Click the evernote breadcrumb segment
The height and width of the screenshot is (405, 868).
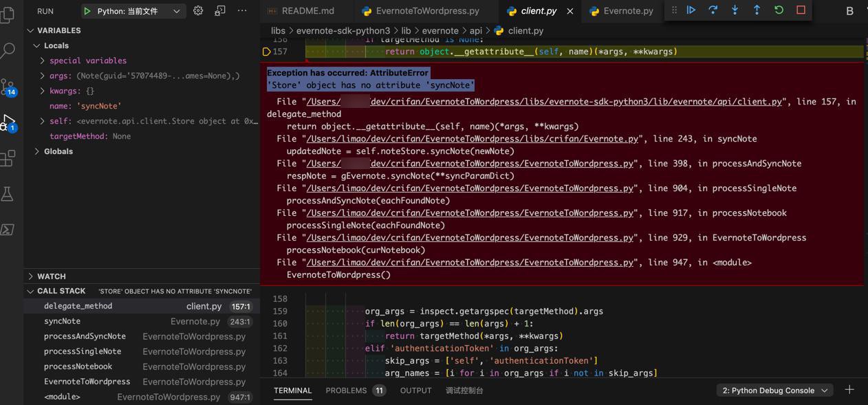[x=440, y=31]
